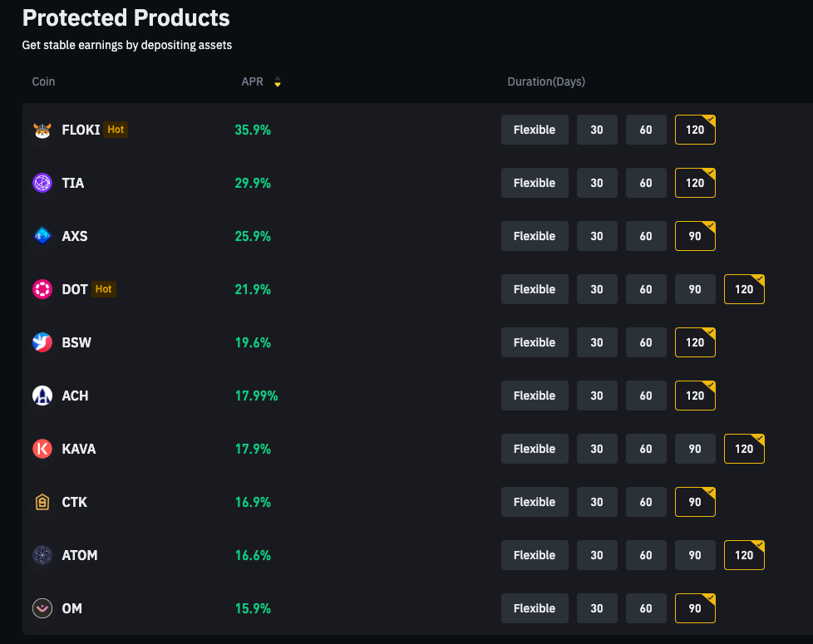Click the Hot badge next to DOT
Image resolution: width=813 pixels, height=644 pixels.
[x=103, y=289]
